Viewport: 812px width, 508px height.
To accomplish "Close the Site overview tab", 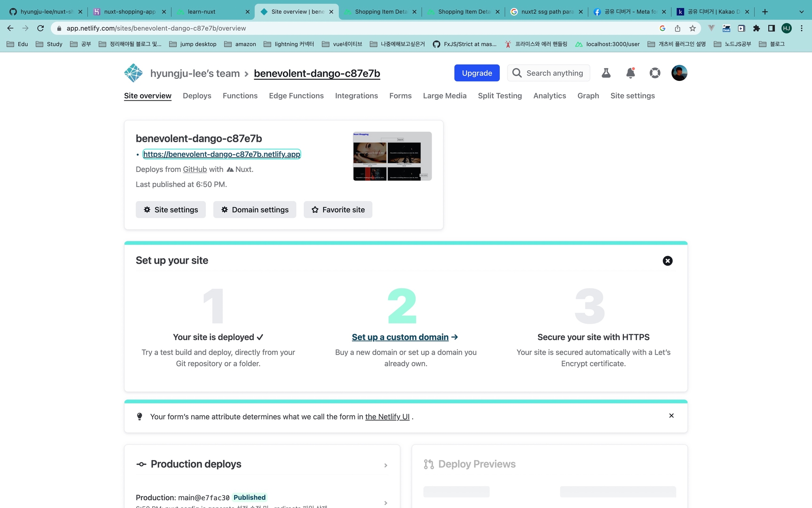I will (331, 12).
